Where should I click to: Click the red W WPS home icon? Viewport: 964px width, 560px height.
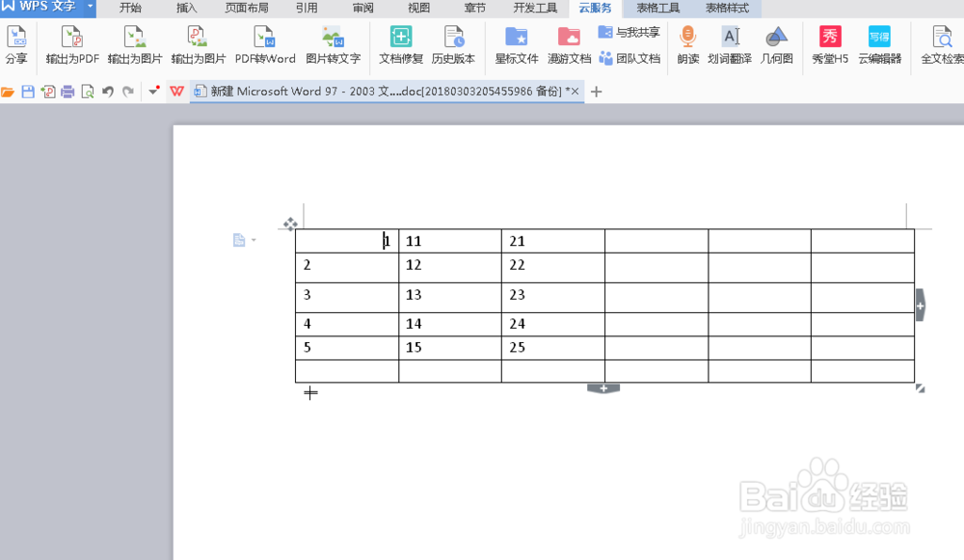tap(177, 91)
